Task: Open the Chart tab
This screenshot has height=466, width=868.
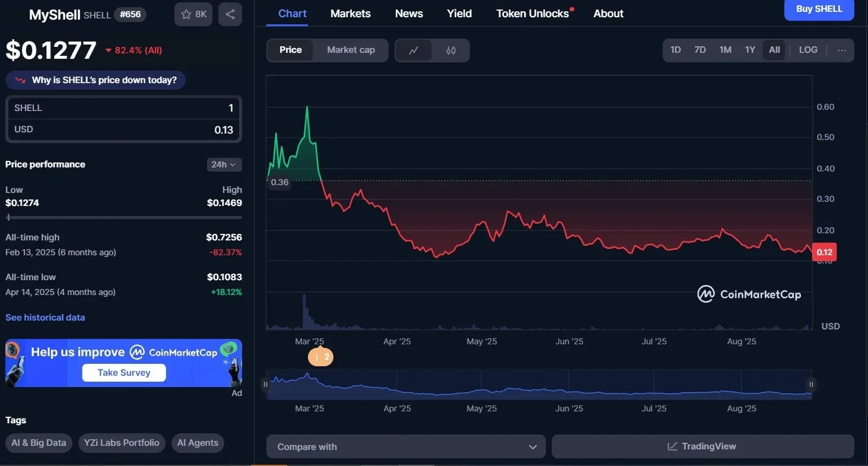Action: [292, 14]
